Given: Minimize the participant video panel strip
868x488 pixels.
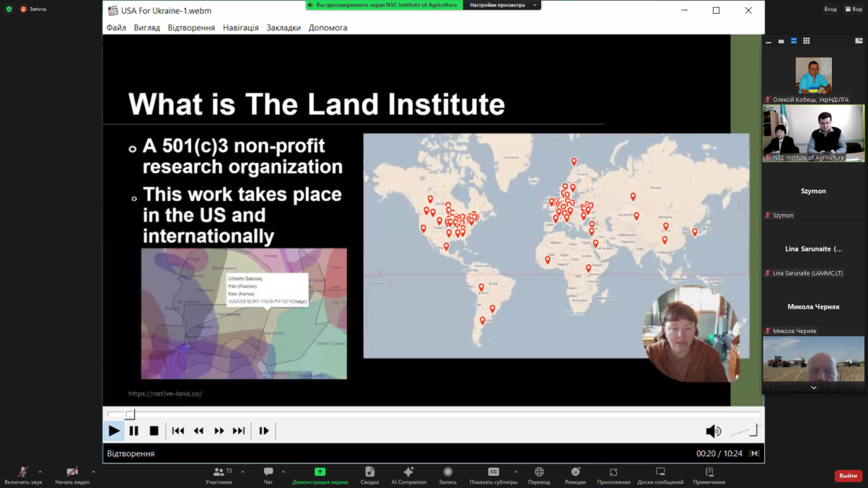Looking at the screenshot, I should pyautogui.click(x=768, y=41).
